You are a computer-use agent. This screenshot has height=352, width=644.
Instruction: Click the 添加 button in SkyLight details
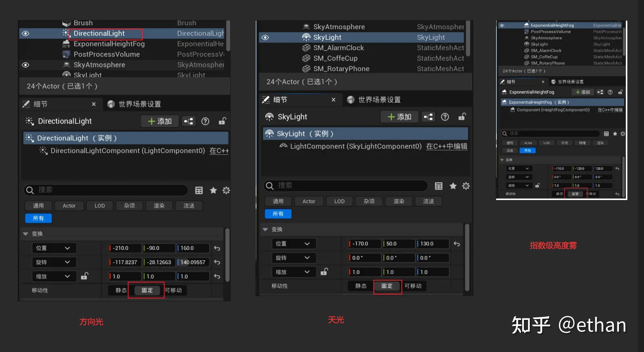(399, 117)
